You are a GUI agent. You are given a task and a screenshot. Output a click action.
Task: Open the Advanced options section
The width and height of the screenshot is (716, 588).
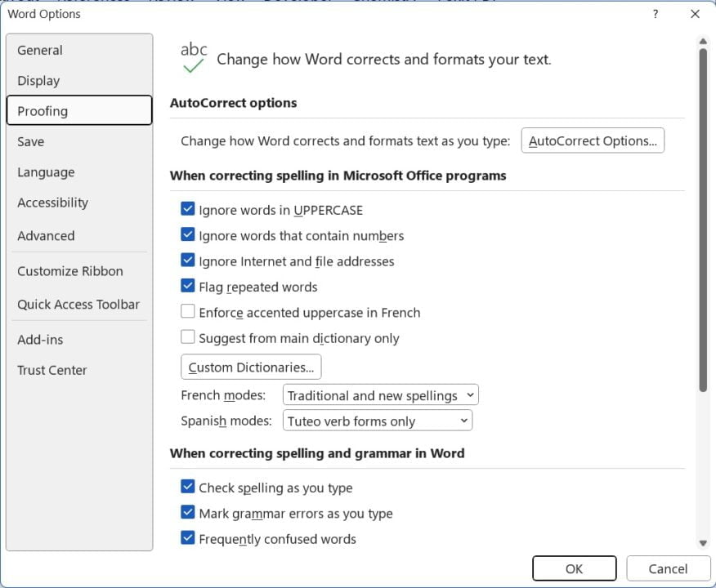(46, 235)
